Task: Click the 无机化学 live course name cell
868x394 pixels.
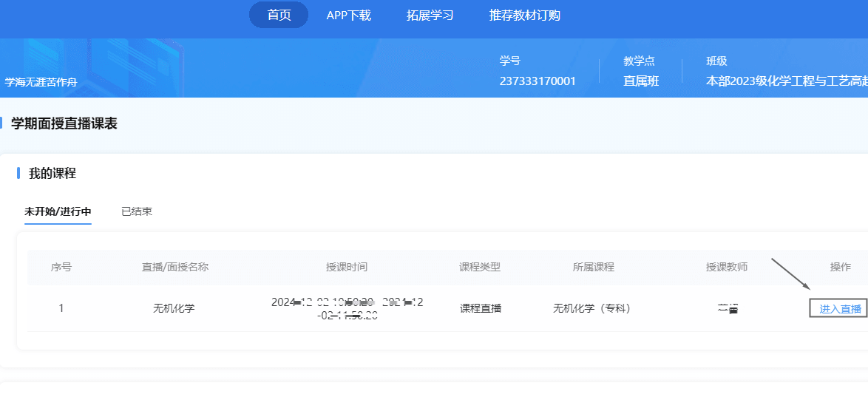Action: pyautogui.click(x=174, y=308)
